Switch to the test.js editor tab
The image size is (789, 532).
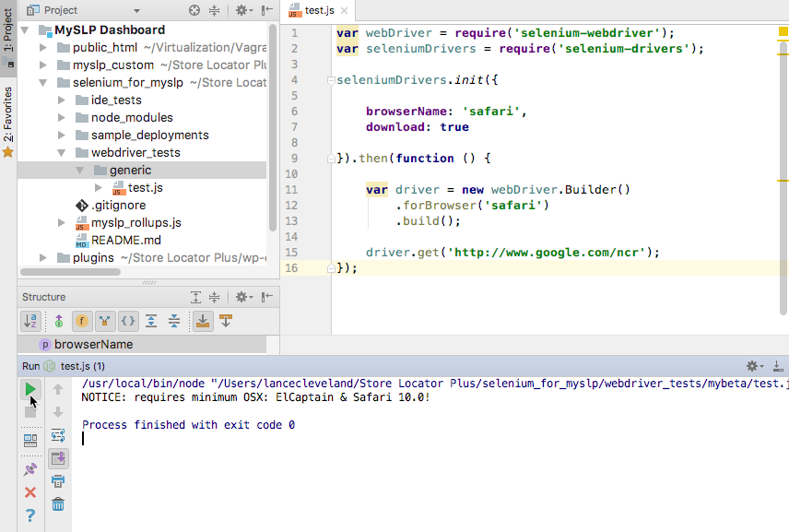pos(317,12)
